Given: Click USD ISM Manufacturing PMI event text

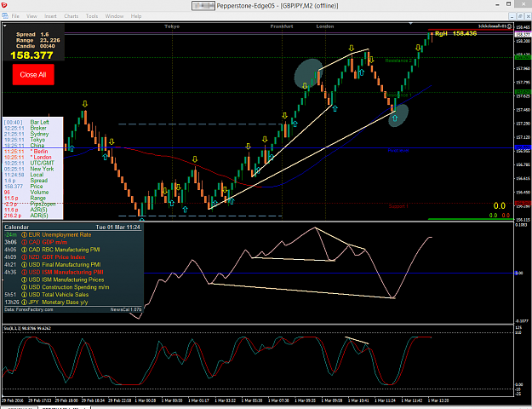Looking at the screenshot, I should coord(66,272).
